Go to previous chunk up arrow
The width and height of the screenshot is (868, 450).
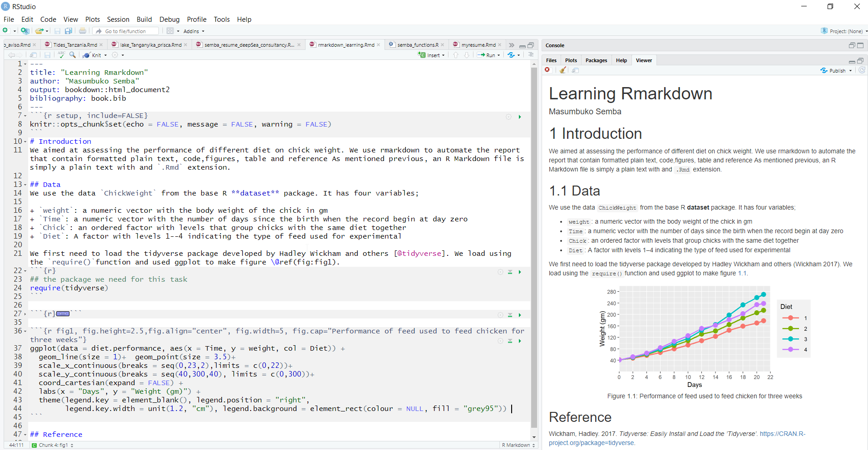click(456, 55)
